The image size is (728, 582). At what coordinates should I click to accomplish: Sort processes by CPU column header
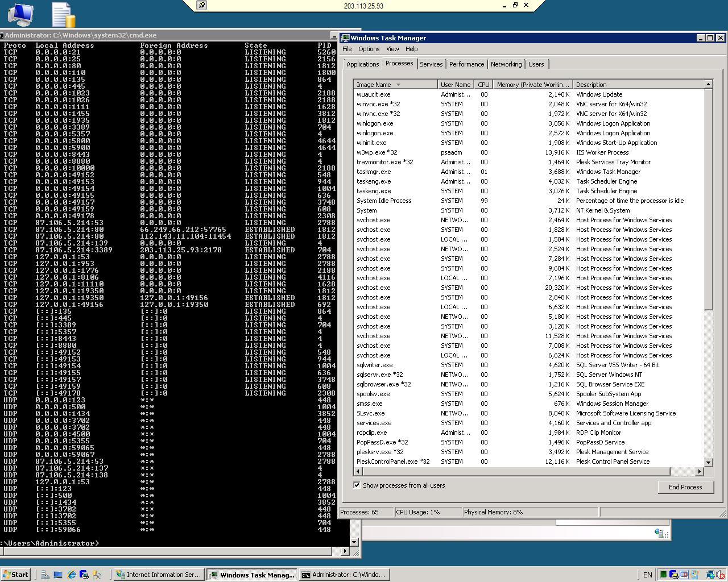(x=483, y=85)
